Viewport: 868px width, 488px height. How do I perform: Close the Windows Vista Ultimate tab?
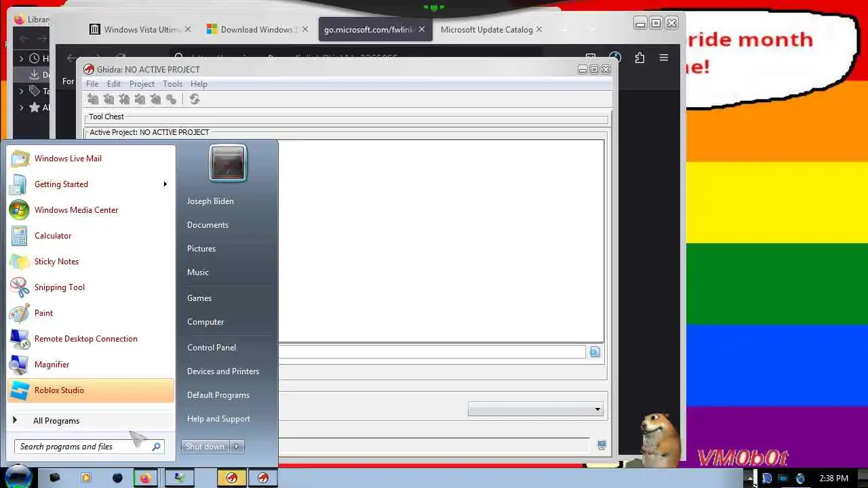tap(188, 29)
